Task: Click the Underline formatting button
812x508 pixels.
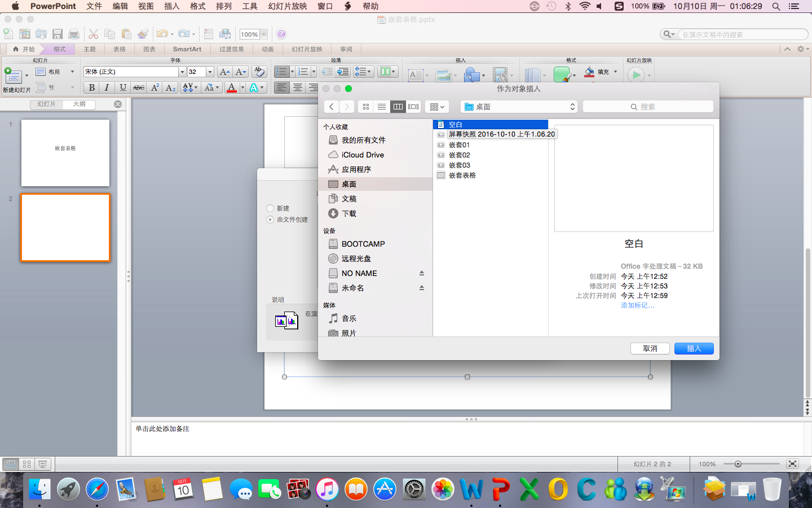Action: (122, 87)
